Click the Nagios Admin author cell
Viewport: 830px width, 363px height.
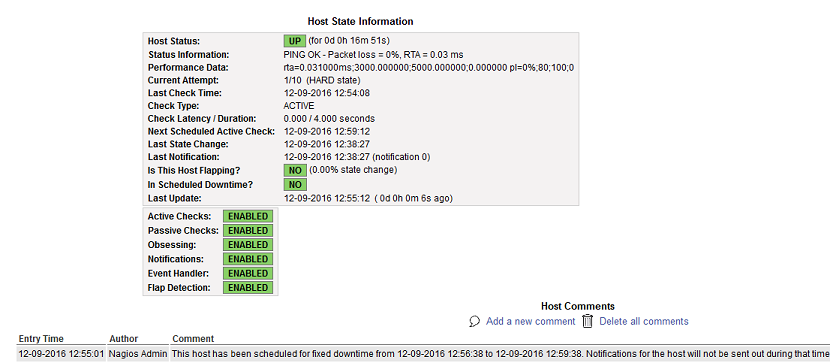[x=138, y=353]
